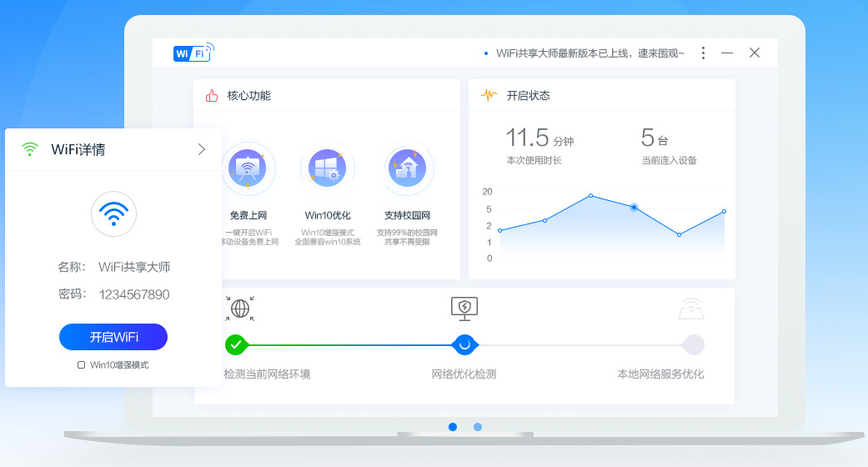Click the 11.5 分钟 usage value
The width and height of the screenshot is (868, 467).
pos(539,138)
